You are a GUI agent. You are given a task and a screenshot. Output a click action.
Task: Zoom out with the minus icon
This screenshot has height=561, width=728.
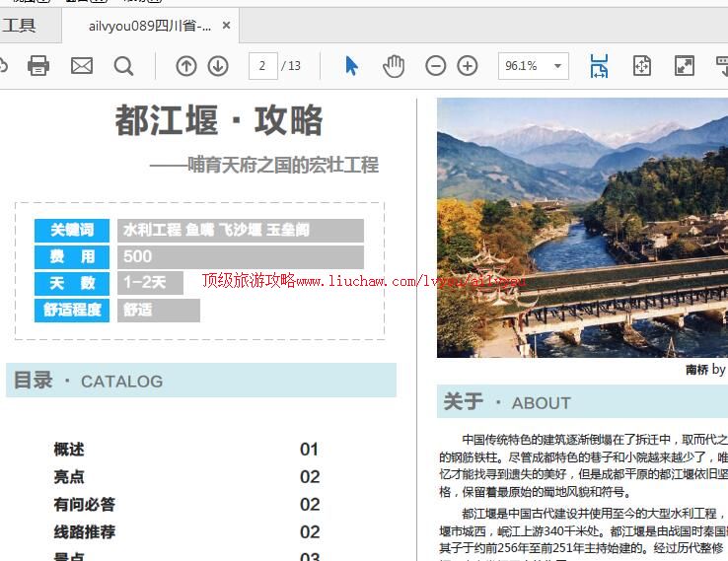435,66
